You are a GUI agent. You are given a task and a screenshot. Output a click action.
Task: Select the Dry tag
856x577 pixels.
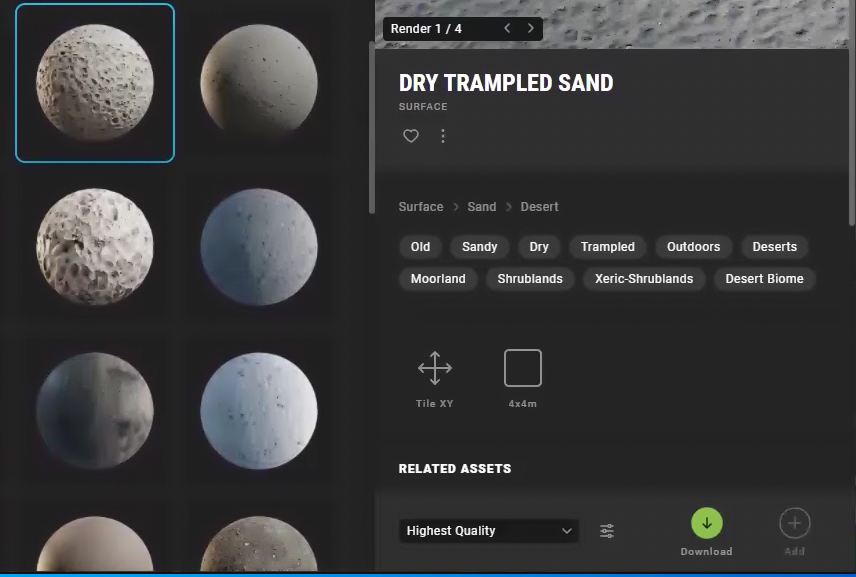tap(539, 247)
